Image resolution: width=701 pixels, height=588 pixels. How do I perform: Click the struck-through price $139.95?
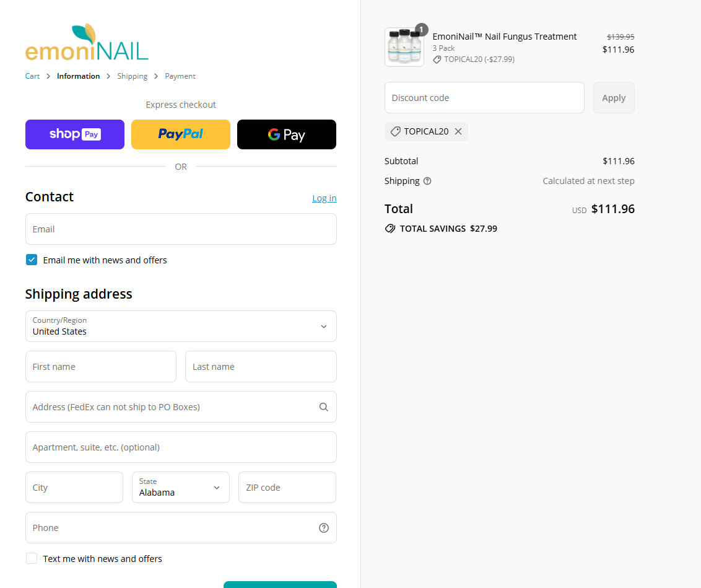620,37
